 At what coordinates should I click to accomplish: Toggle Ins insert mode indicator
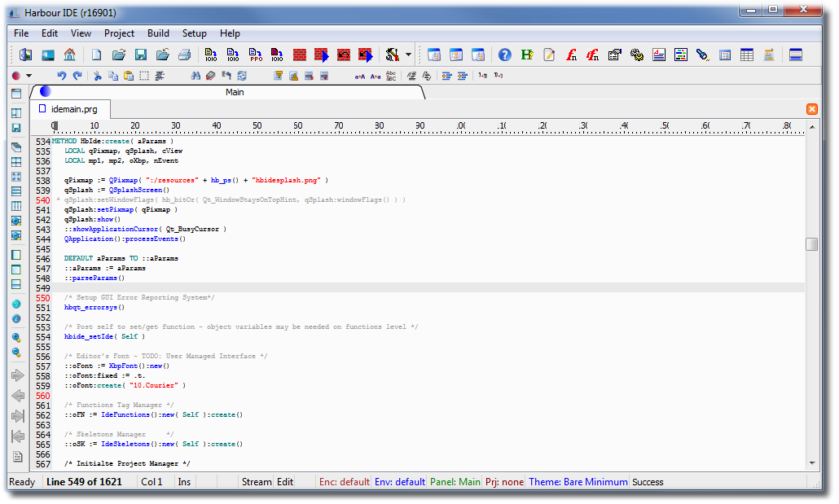click(184, 482)
